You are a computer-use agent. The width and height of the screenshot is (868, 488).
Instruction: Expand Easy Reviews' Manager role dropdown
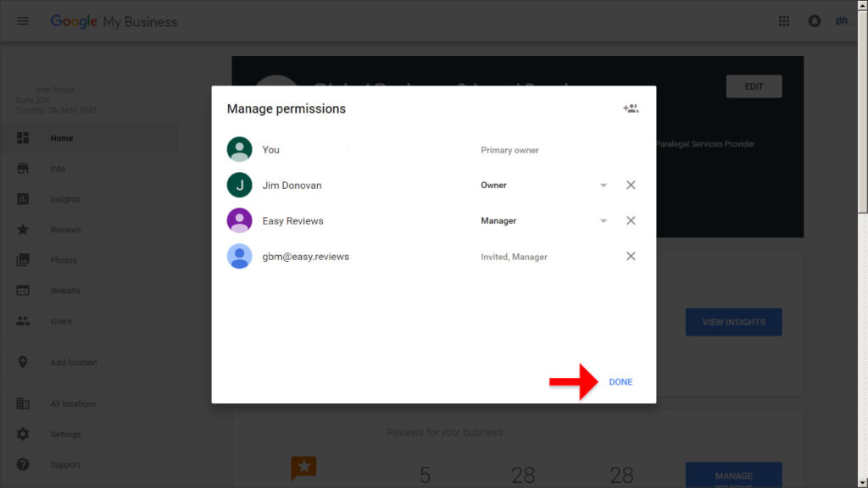[x=604, y=221]
